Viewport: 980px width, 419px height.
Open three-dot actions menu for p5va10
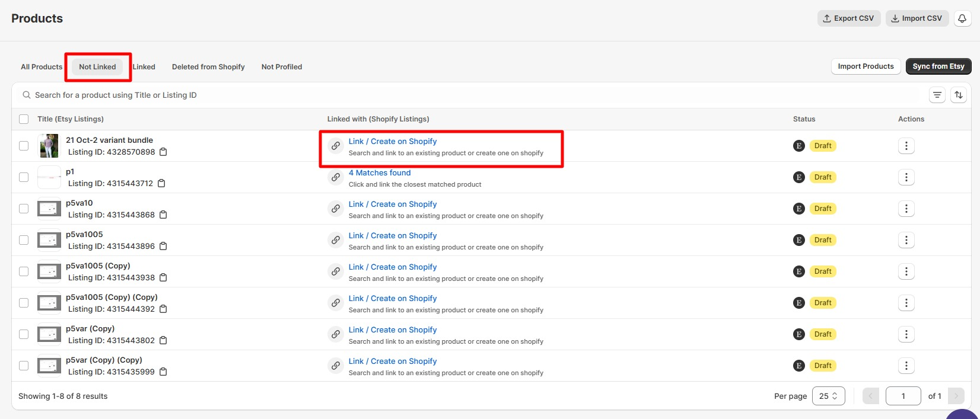906,209
